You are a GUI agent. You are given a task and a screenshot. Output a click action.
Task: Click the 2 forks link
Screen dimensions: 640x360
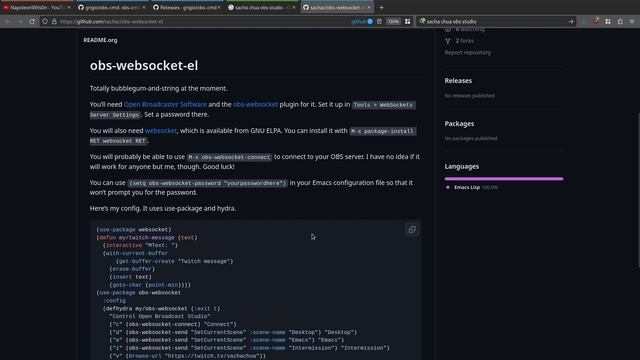[464, 41]
